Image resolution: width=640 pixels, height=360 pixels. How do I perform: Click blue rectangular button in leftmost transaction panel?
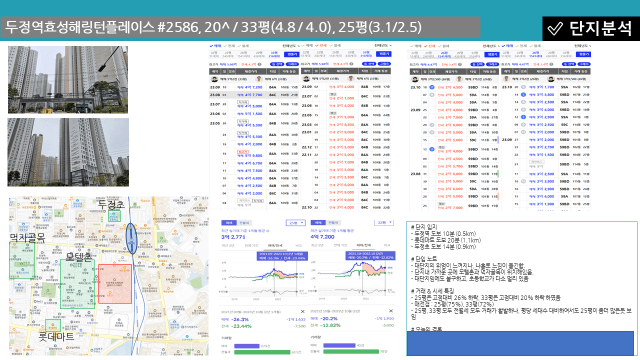[291, 54]
